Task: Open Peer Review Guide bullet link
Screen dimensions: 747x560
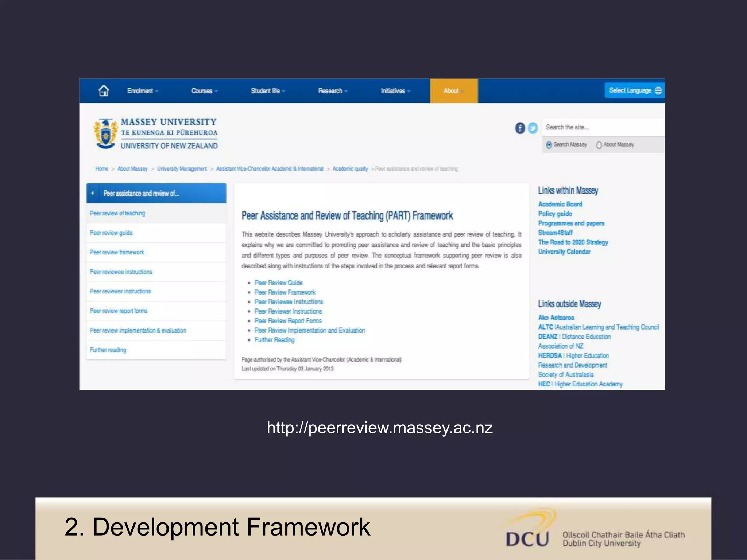Action: pyautogui.click(x=279, y=283)
